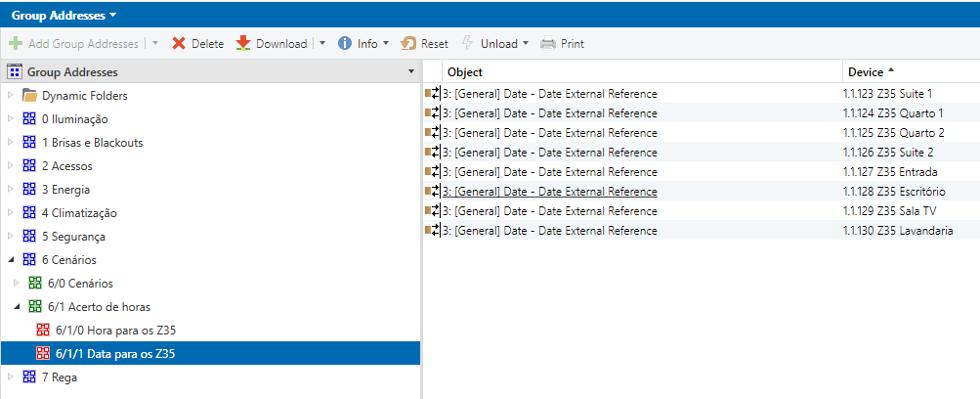This screenshot has width=980, height=399.
Task: Click the blue Info icon
Action: point(345,44)
